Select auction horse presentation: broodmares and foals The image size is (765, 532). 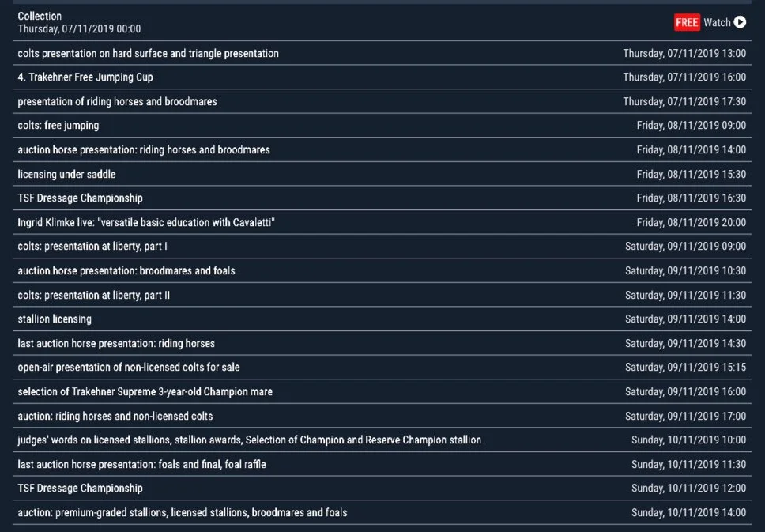tap(382, 271)
